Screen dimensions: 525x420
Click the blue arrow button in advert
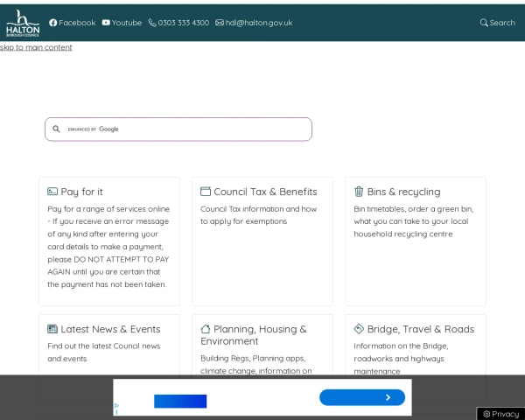[x=362, y=397]
